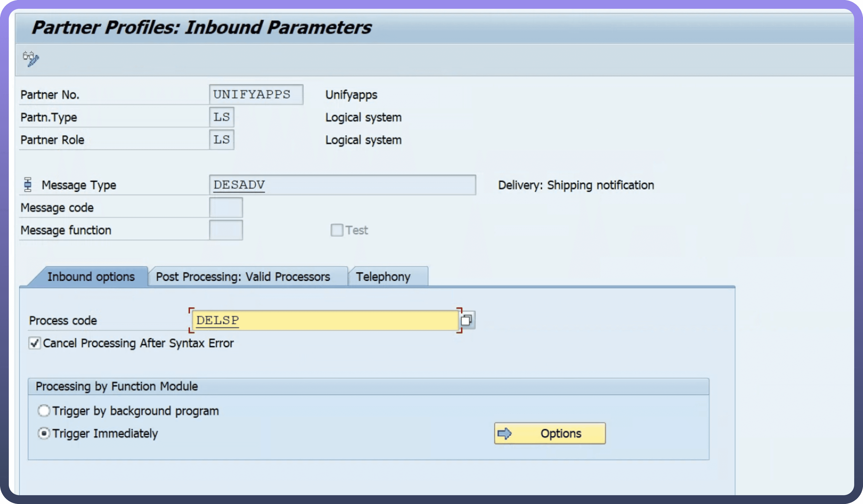Open the Process code value help icon

467,320
